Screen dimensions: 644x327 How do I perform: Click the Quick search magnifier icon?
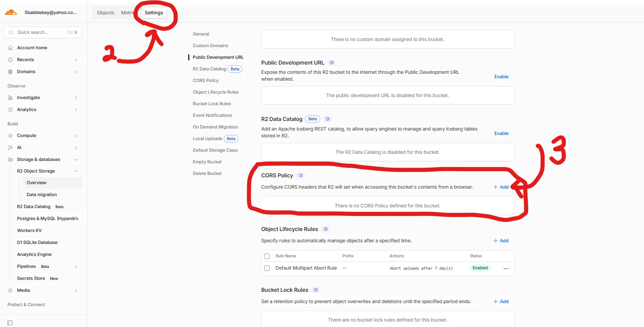11,32
